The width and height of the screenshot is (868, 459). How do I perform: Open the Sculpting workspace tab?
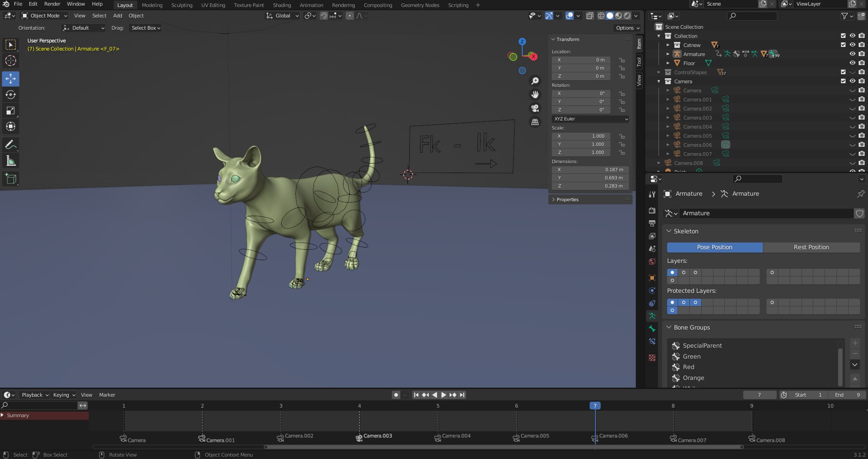[x=182, y=5]
